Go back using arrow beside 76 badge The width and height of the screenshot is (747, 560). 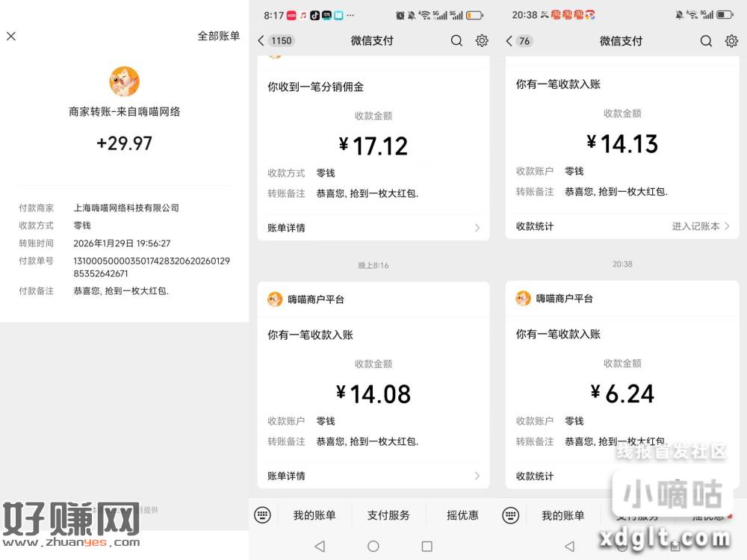(509, 41)
